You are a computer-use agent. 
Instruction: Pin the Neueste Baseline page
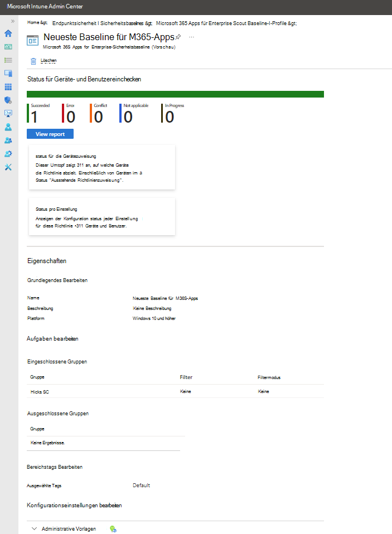pyautogui.click(x=178, y=37)
